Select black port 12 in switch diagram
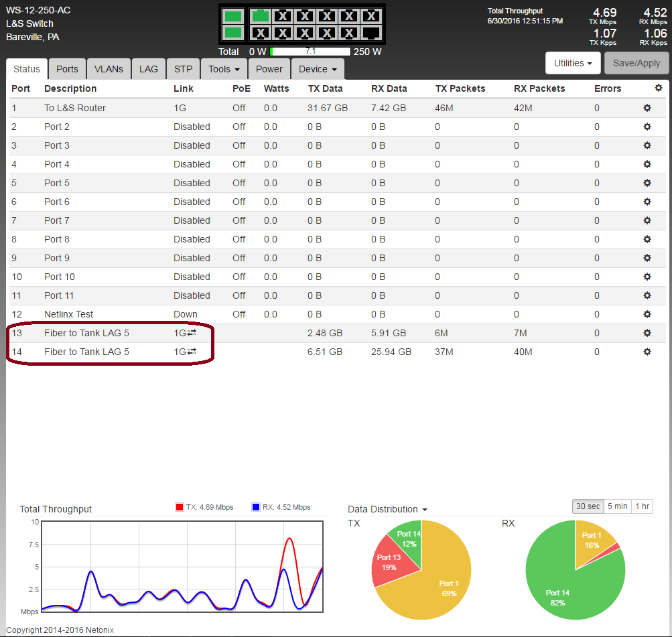672x637 pixels. tap(371, 32)
